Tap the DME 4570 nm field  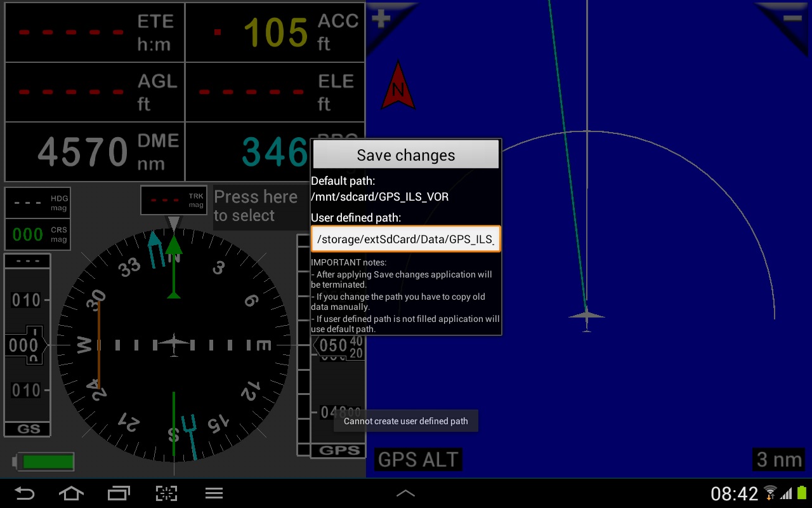(95, 152)
